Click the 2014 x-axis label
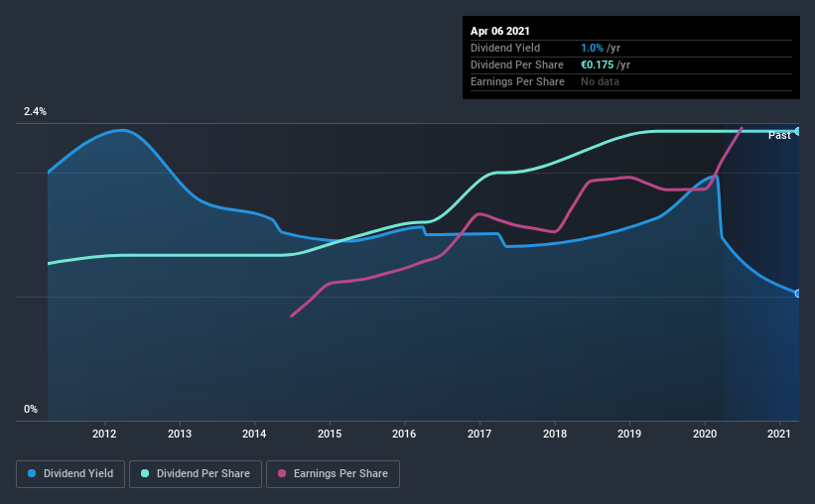The height and width of the screenshot is (504, 815). pyautogui.click(x=254, y=434)
